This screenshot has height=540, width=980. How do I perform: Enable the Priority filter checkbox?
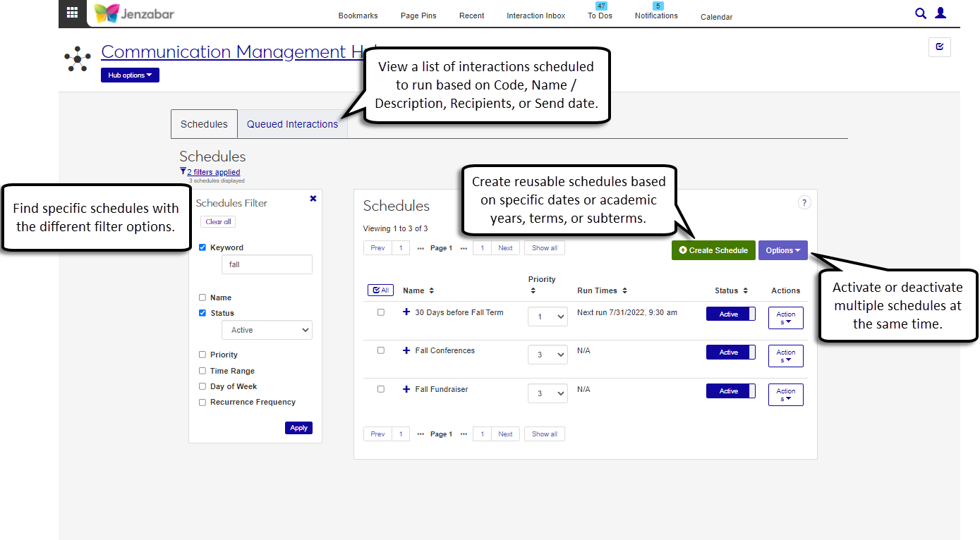[202, 355]
